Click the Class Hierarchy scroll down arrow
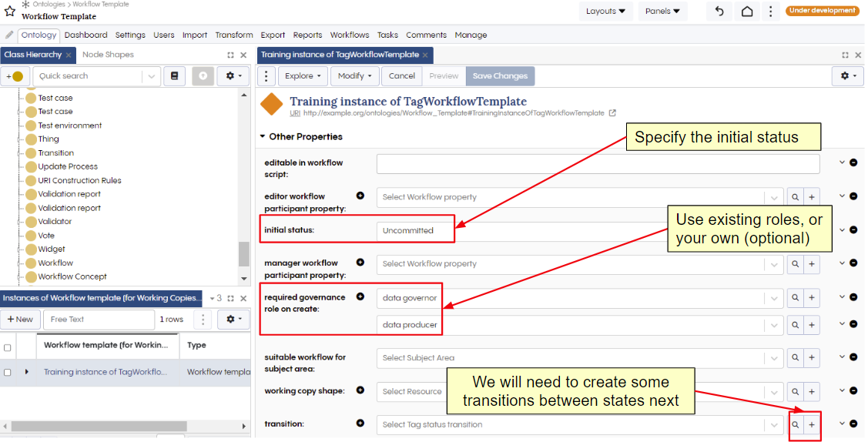868x442 pixels. coord(244,279)
